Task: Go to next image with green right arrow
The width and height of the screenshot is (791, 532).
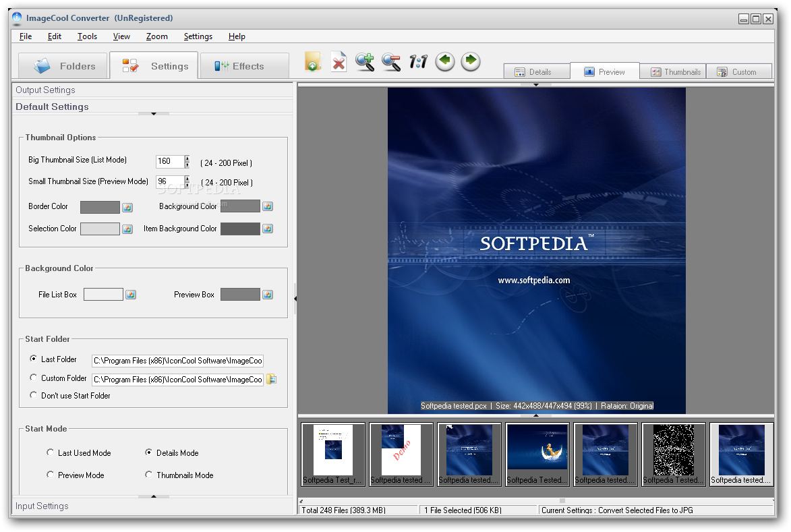Action: 471,61
